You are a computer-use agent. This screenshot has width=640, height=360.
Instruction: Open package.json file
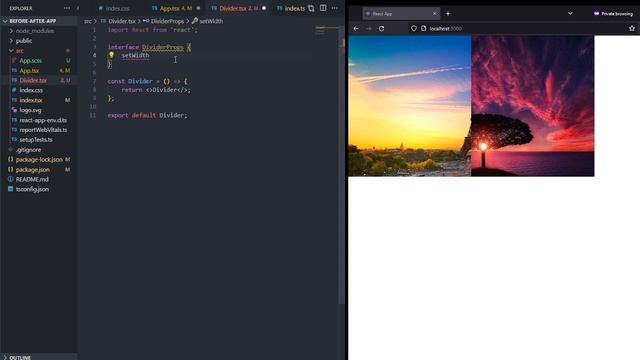[x=32, y=169]
